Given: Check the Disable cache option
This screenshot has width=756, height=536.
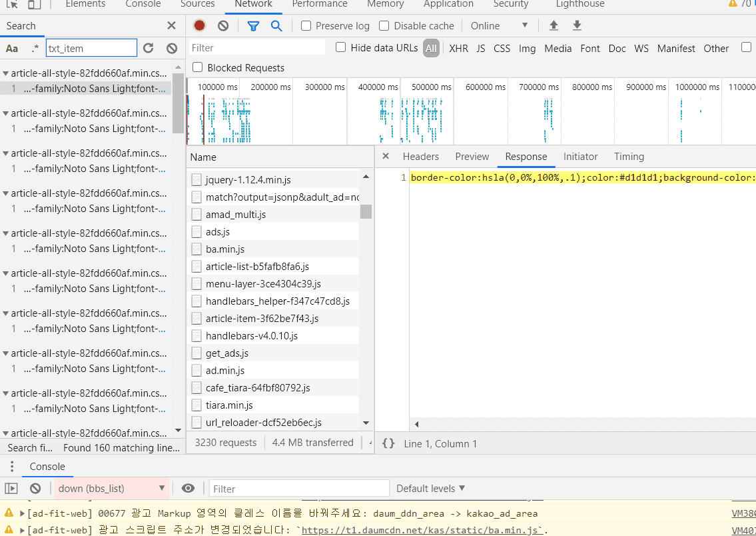Looking at the screenshot, I should click(x=384, y=26).
